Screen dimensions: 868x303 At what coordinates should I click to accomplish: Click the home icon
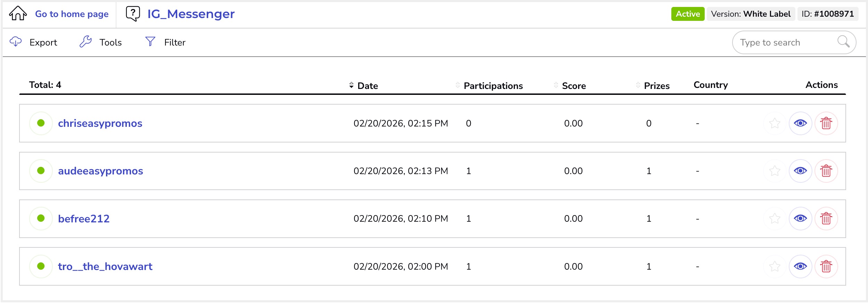(18, 14)
